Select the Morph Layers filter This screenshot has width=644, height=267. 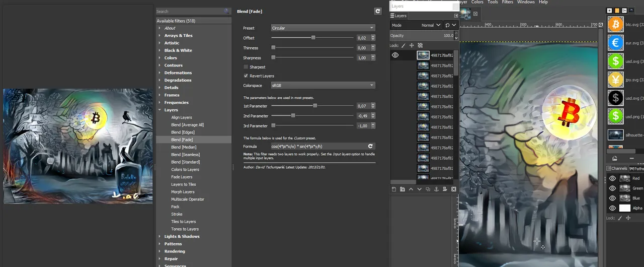[x=183, y=192]
